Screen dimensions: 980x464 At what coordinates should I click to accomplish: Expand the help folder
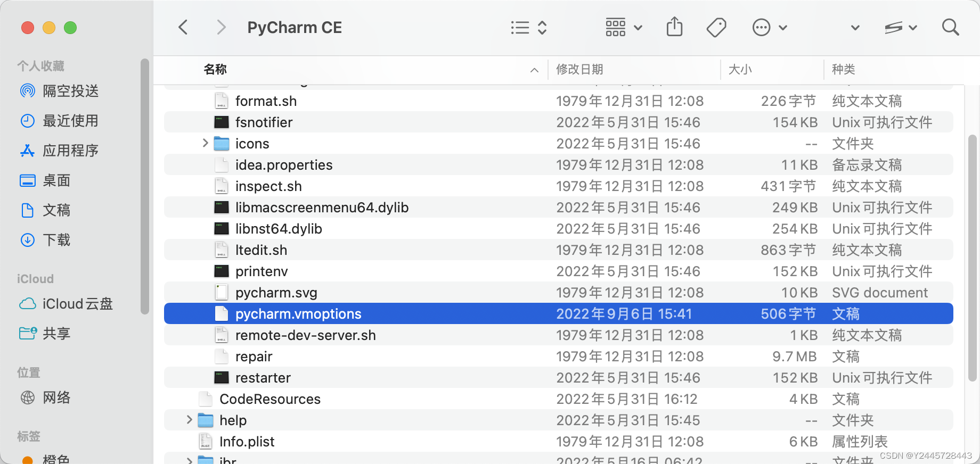click(189, 420)
